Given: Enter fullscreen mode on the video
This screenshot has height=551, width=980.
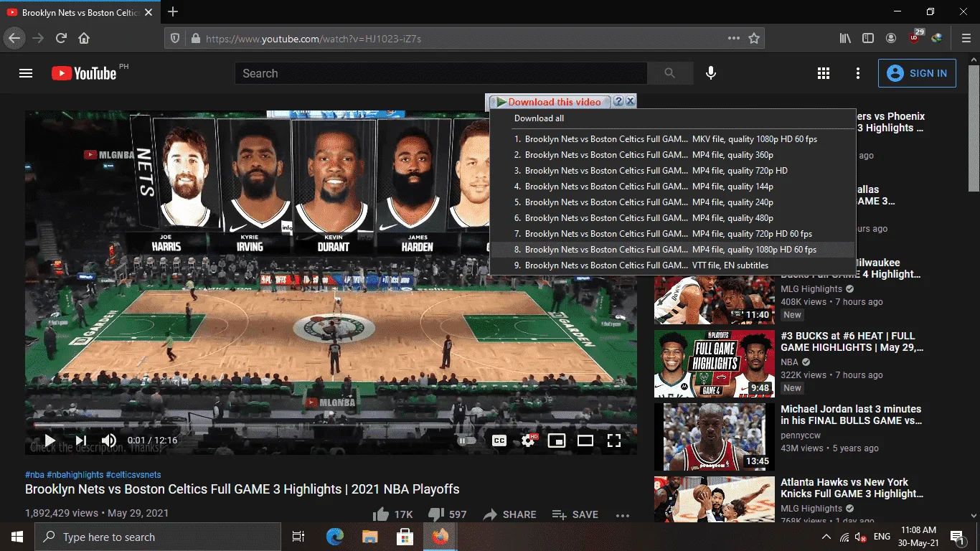Looking at the screenshot, I should point(614,441).
